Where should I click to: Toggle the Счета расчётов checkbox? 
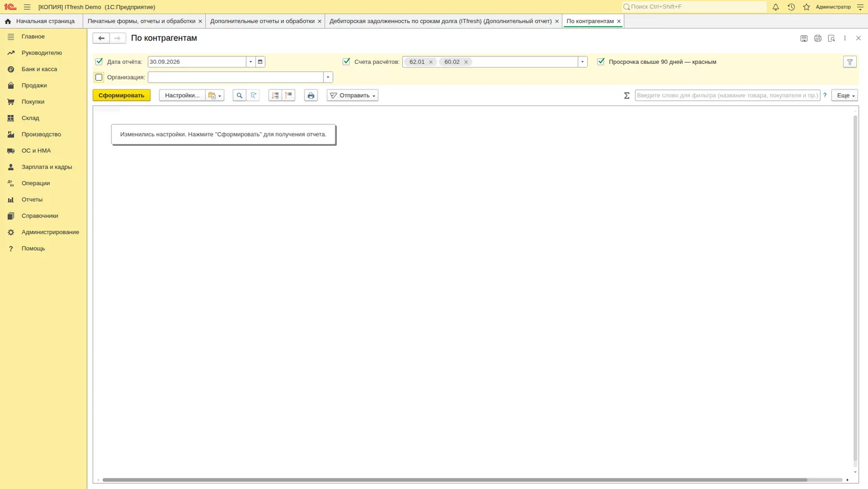(x=346, y=61)
